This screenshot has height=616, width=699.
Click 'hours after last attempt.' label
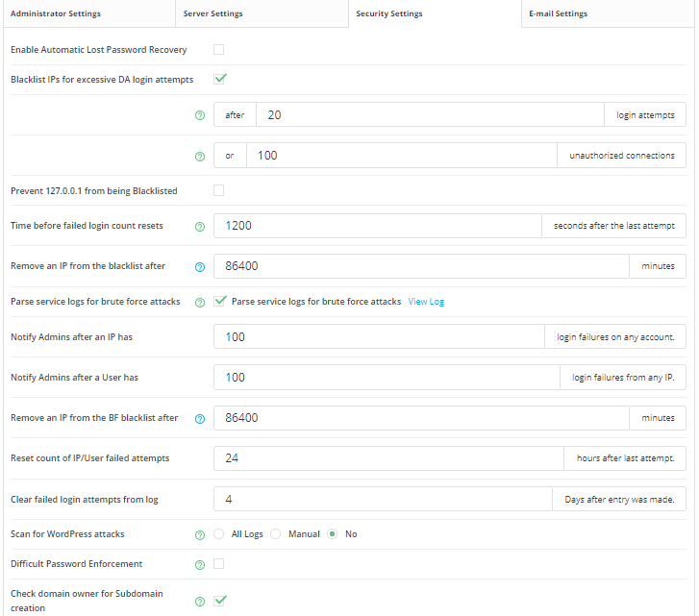pos(625,458)
